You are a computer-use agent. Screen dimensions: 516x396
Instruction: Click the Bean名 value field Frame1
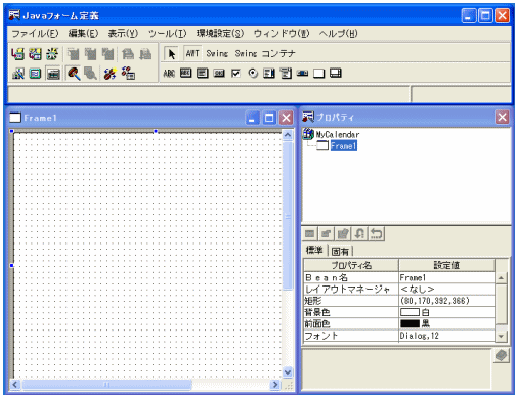[447, 277]
